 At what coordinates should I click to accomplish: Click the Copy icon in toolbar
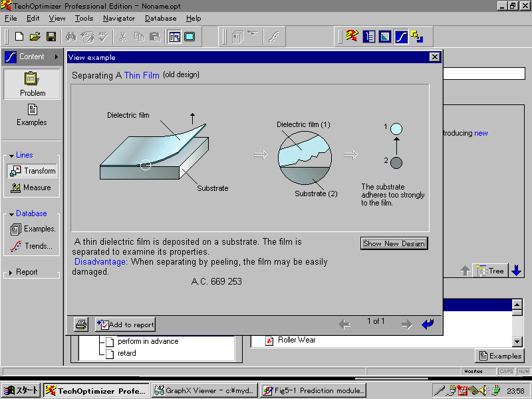tap(139, 37)
